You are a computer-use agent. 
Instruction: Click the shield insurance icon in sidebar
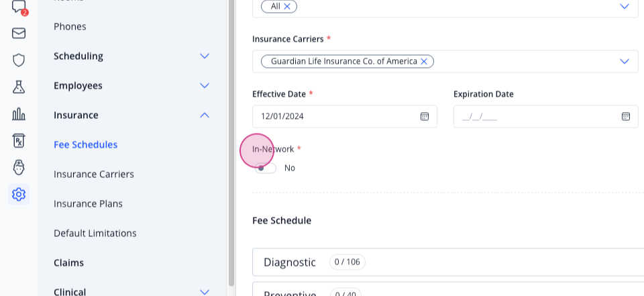tap(19, 60)
